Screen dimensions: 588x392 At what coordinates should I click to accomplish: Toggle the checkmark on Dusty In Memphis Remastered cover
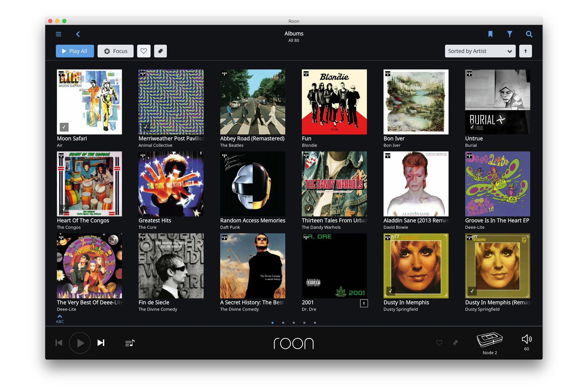tap(472, 291)
